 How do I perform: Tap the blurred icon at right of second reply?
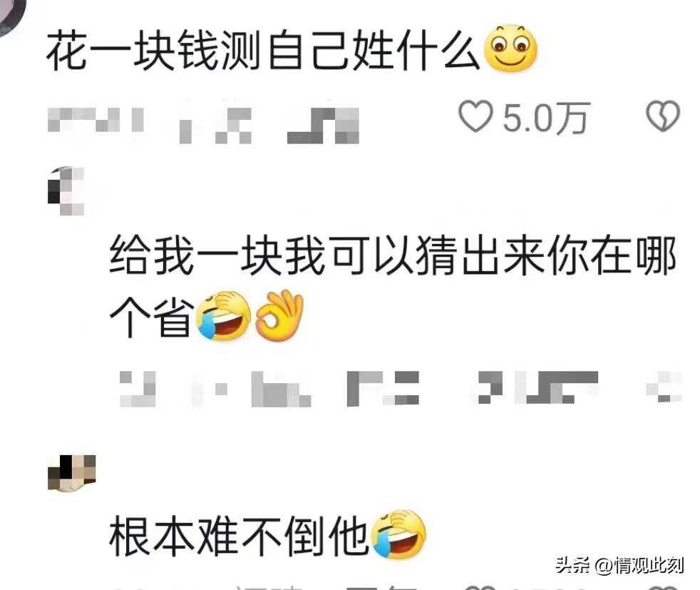pos(664,387)
